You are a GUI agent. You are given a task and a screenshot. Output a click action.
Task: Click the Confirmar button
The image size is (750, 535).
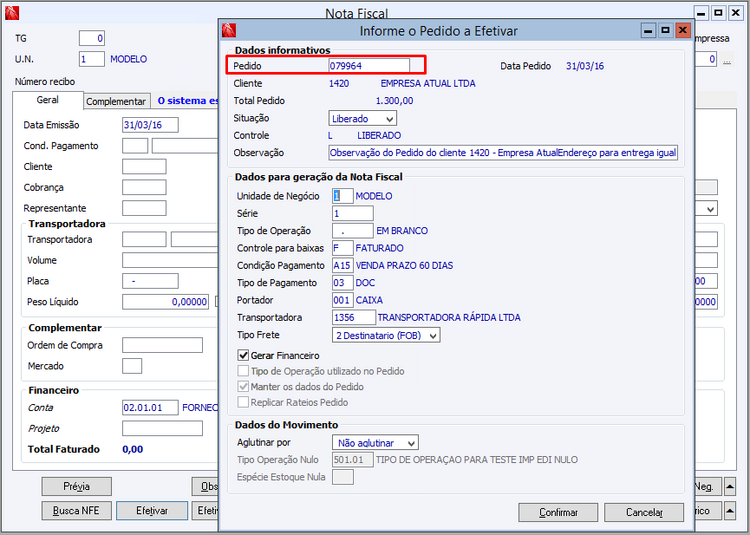coord(558,513)
